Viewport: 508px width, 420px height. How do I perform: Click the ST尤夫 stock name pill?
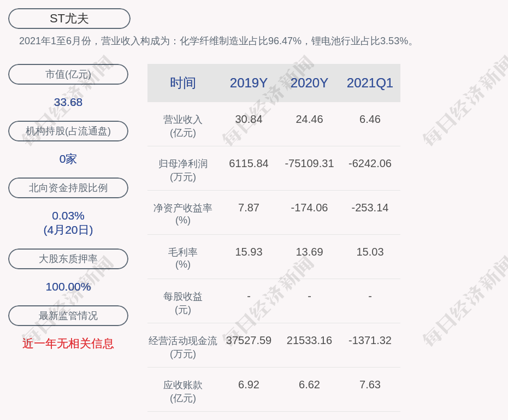(x=69, y=19)
